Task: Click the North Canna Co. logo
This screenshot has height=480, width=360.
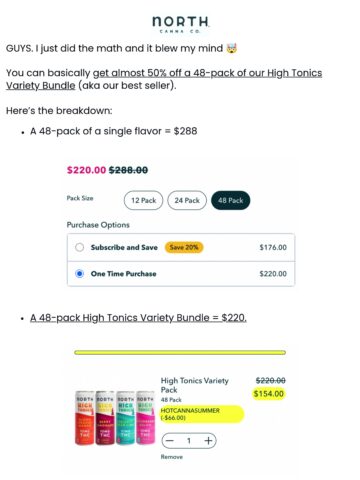Action: [x=180, y=24]
